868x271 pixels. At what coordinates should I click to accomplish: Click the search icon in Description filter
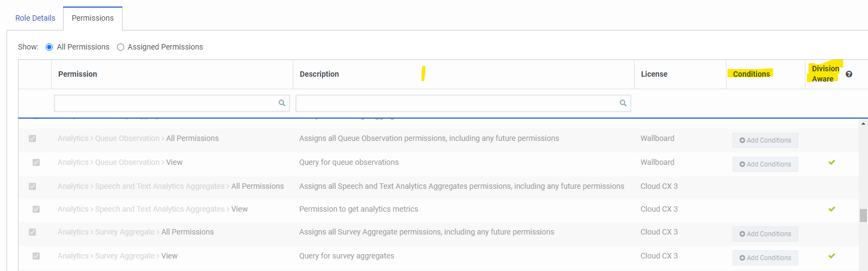(623, 103)
